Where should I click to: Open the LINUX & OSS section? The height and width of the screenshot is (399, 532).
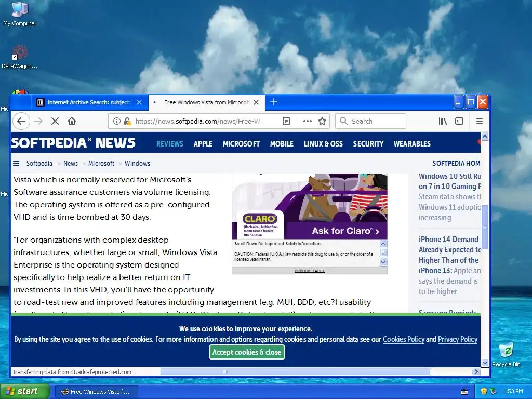323,144
